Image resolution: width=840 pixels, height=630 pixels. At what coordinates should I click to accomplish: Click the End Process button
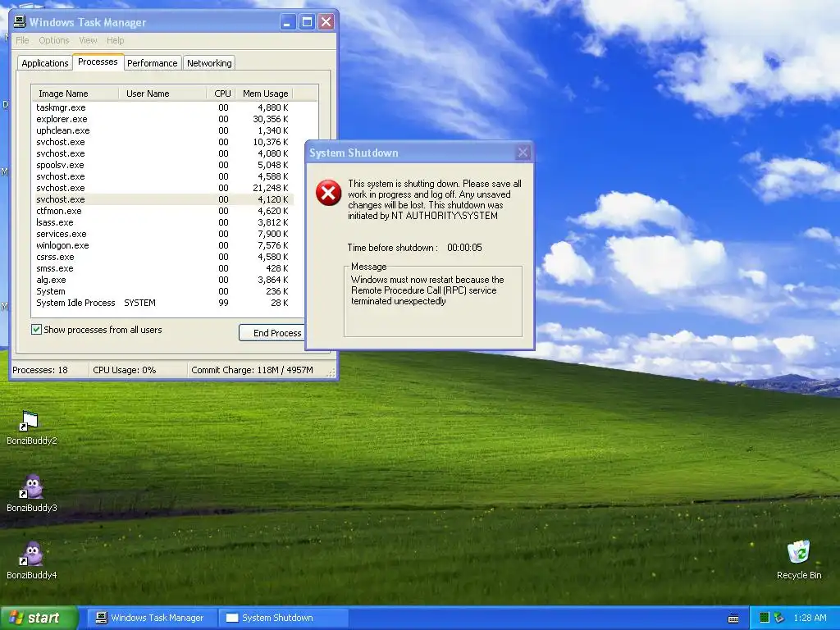tap(272, 333)
